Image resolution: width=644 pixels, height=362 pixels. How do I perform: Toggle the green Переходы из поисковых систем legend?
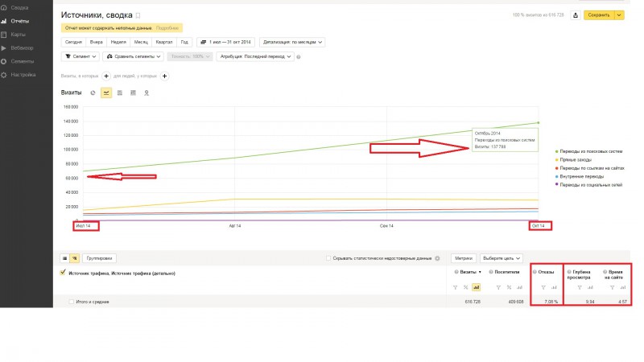click(x=589, y=151)
